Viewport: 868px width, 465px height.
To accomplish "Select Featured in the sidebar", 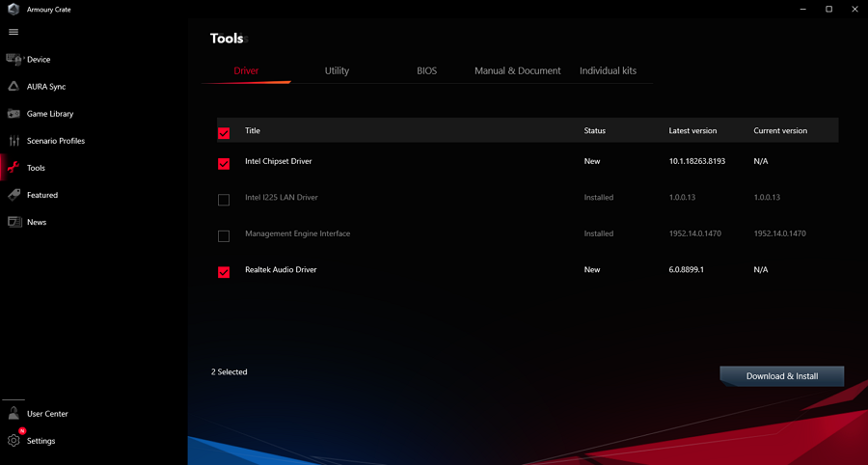I will pos(42,195).
